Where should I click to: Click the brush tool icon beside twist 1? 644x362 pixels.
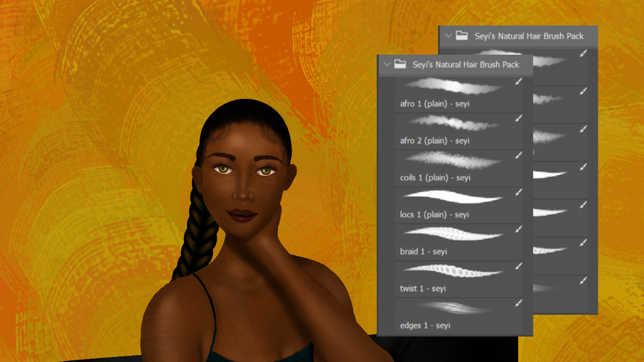click(x=519, y=266)
